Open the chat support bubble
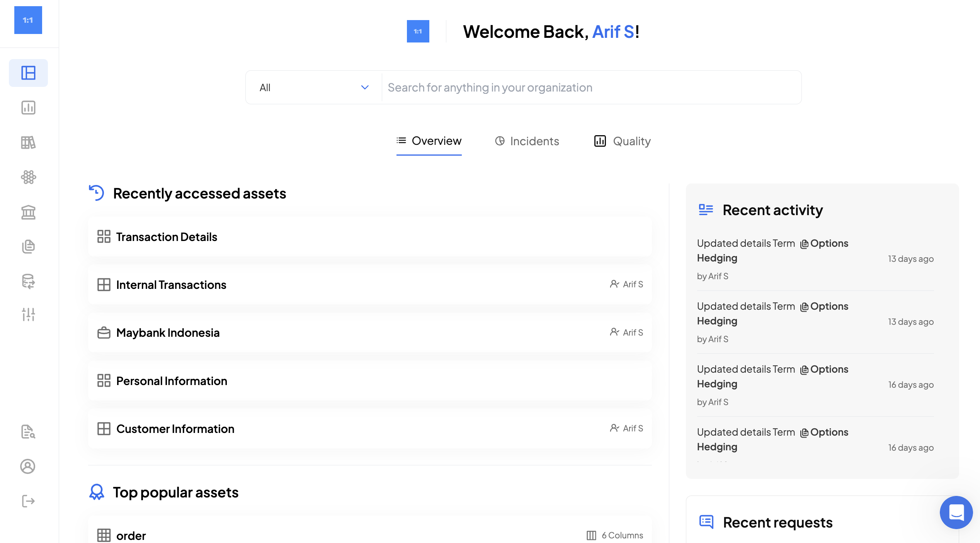 tap(956, 512)
